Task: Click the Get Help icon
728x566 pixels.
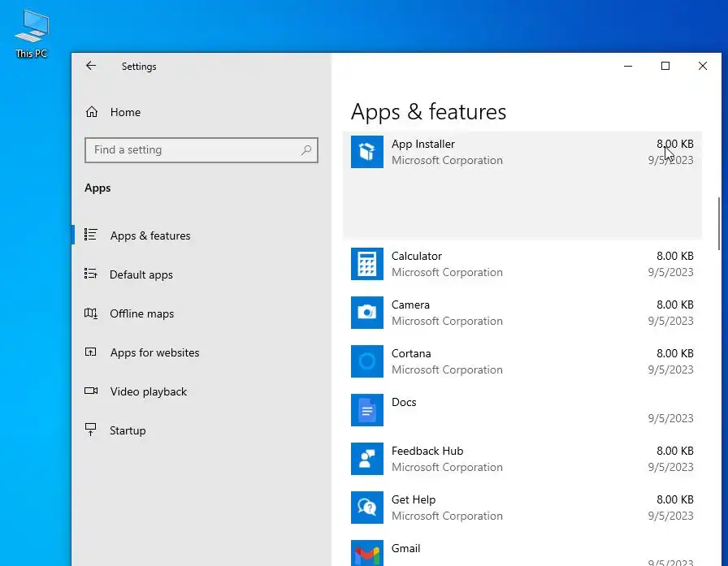Action: point(366,508)
